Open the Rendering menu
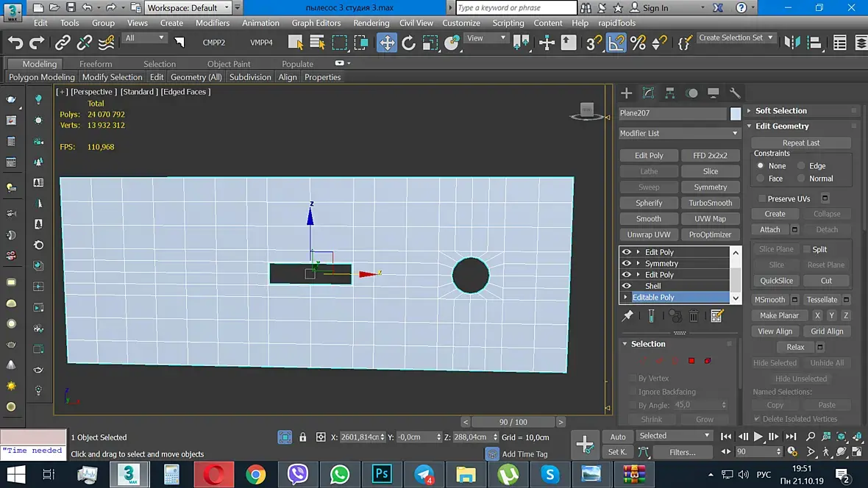 pos(371,23)
